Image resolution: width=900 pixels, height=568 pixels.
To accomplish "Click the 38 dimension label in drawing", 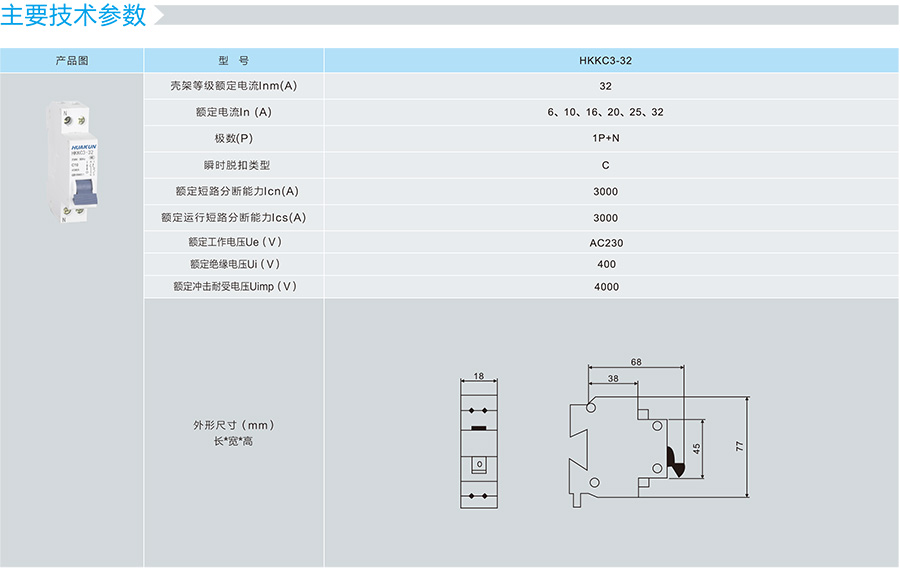I will coord(613,379).
